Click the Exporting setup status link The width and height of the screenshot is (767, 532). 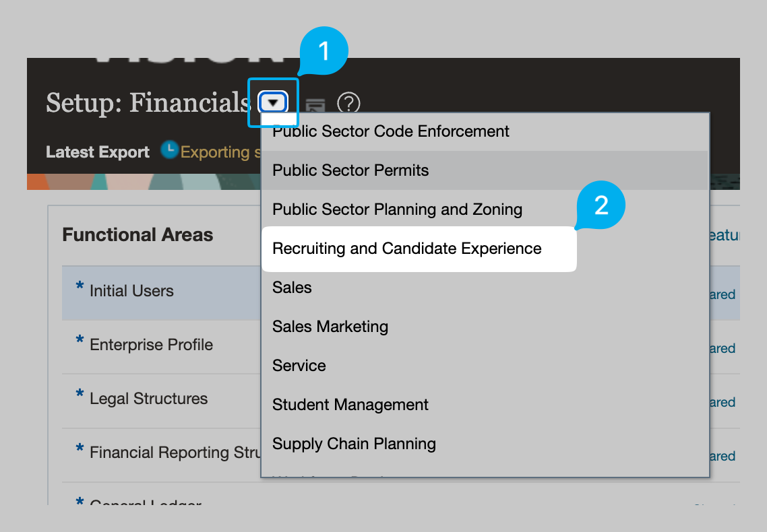(x=220, y=152)
